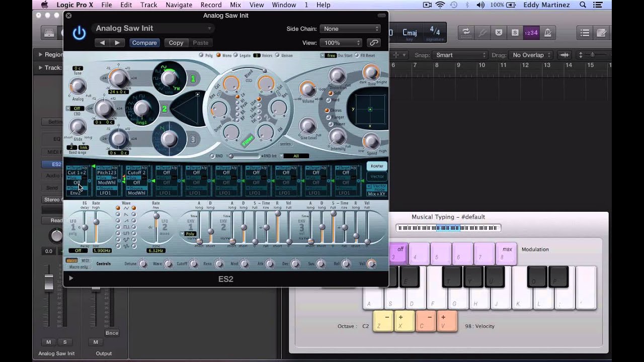This screenshot has width=644, height=362.
Task: Toggle the Solo S toolbar icon
Action: [515, 33]
